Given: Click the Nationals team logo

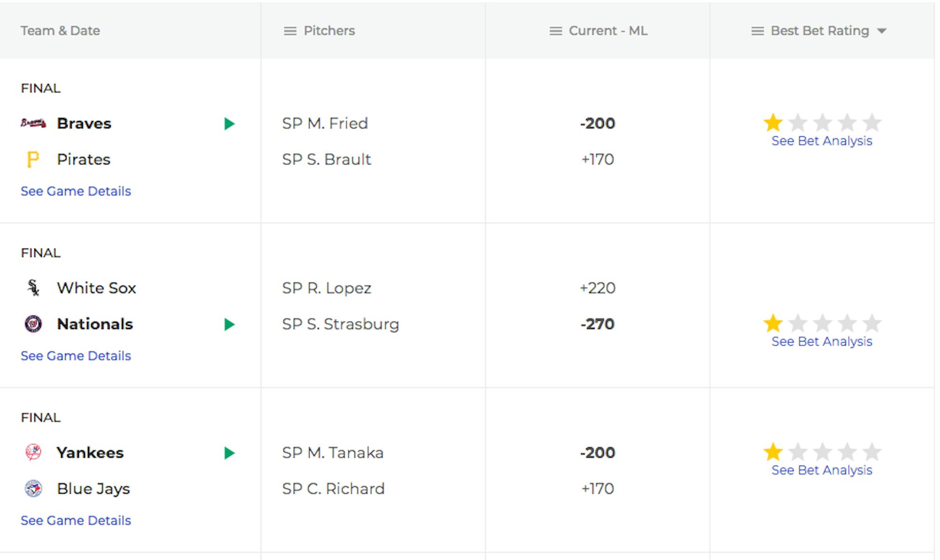Looking at the screenshot, I should 33,324.
